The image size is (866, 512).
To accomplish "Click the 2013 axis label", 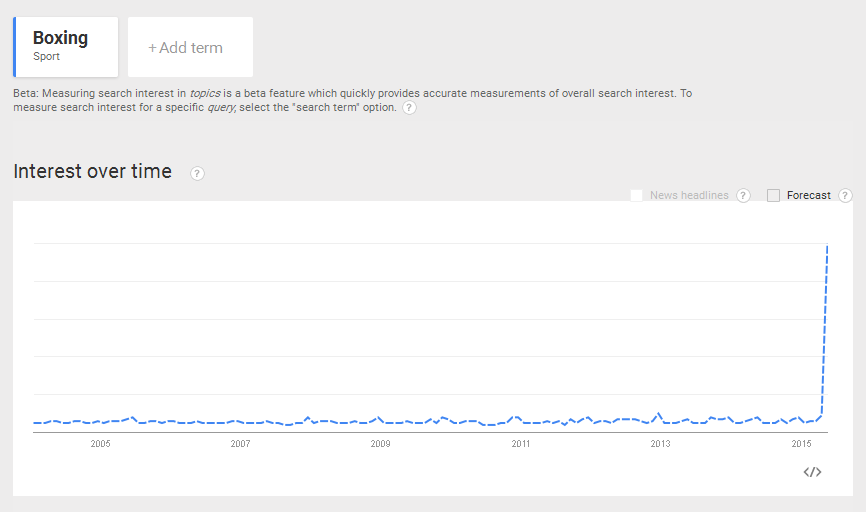I will click(x=660, y=444).
